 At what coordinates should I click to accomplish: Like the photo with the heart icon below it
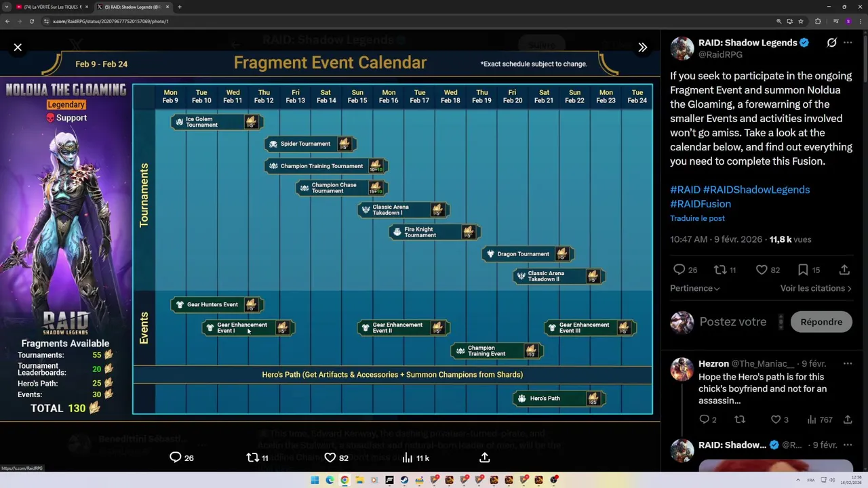click(330, 457)
